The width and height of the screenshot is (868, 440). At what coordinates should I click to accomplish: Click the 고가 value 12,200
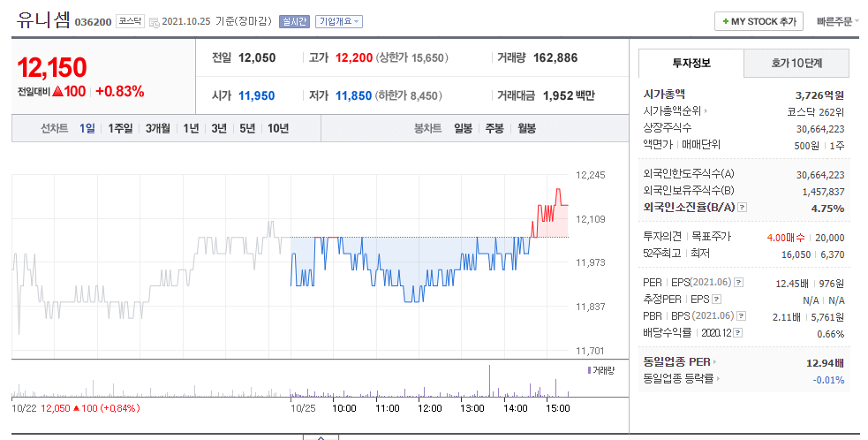coord(354,57)
